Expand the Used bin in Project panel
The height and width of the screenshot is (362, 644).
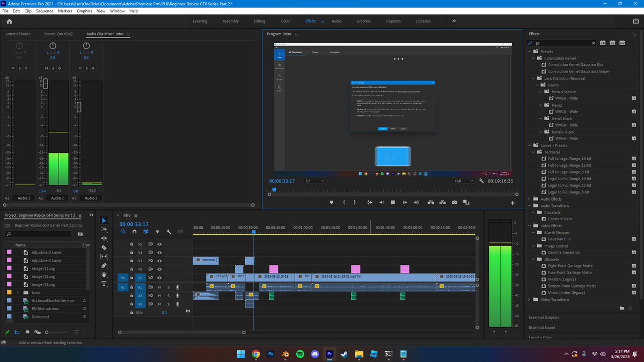tap(18, 293)
